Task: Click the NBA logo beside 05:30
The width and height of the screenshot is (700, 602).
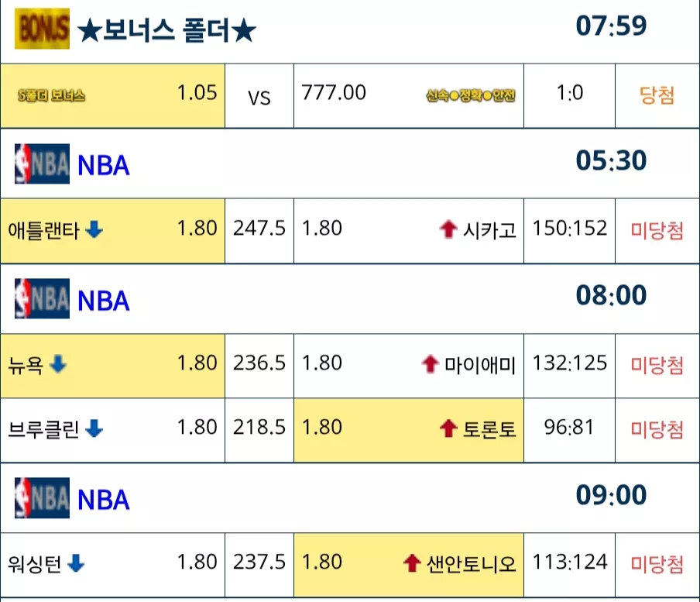Action: (42, 163)
